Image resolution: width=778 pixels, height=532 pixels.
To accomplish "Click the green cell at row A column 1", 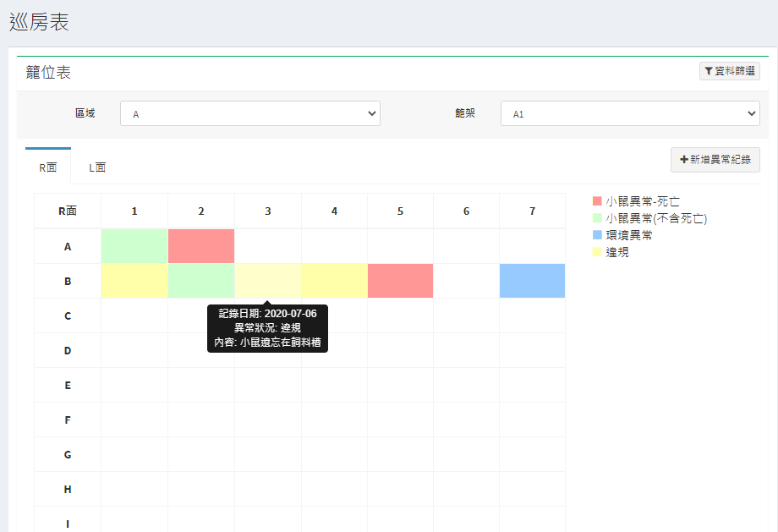I will pos(134,246).
